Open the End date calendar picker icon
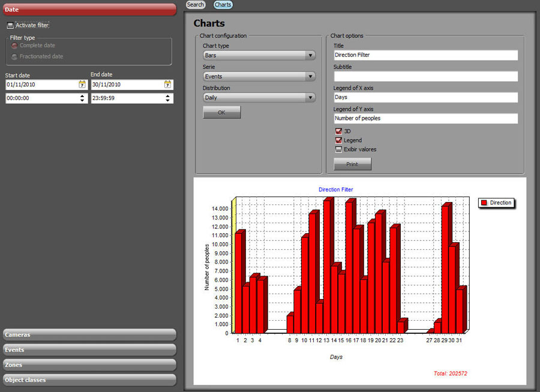 coord(168,85)
